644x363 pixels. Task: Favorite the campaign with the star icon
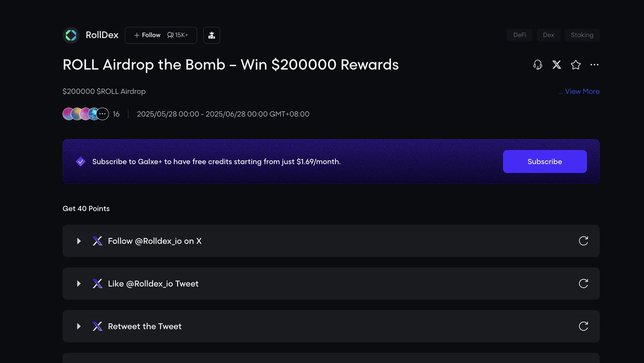coord(576,65)
